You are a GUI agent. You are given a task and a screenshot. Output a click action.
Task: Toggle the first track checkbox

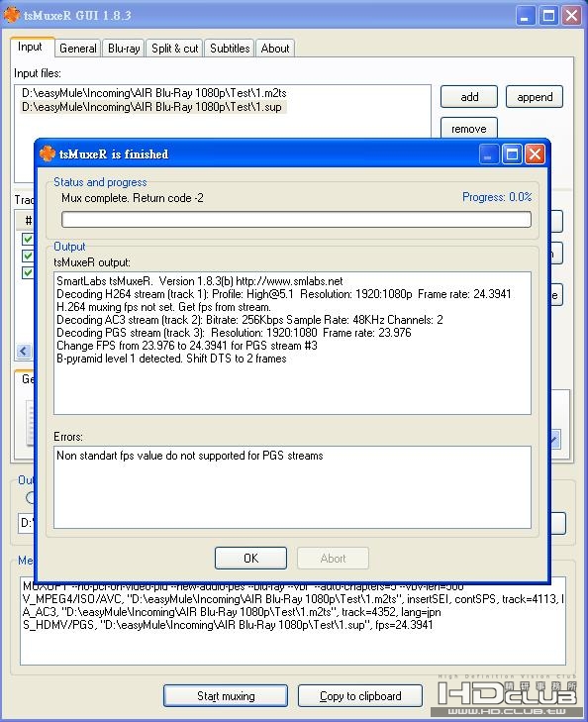coord(28,239)
